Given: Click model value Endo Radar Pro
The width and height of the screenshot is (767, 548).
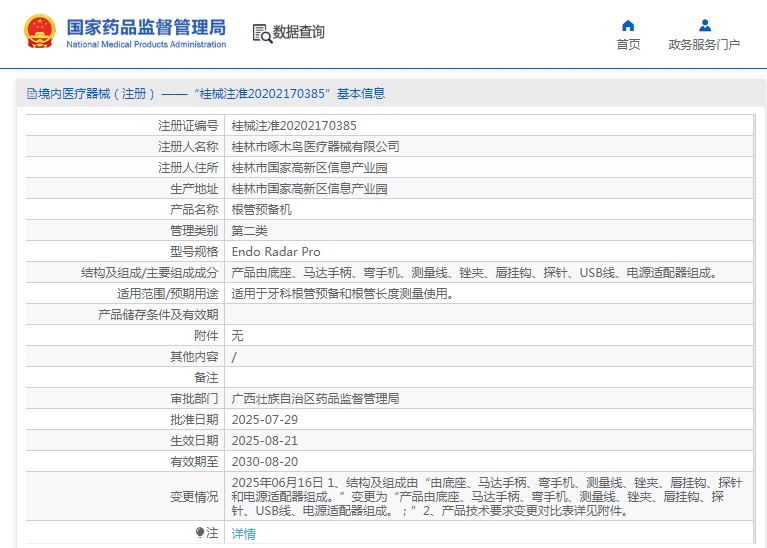Looking at the screenshot, I should pos(276,252).
